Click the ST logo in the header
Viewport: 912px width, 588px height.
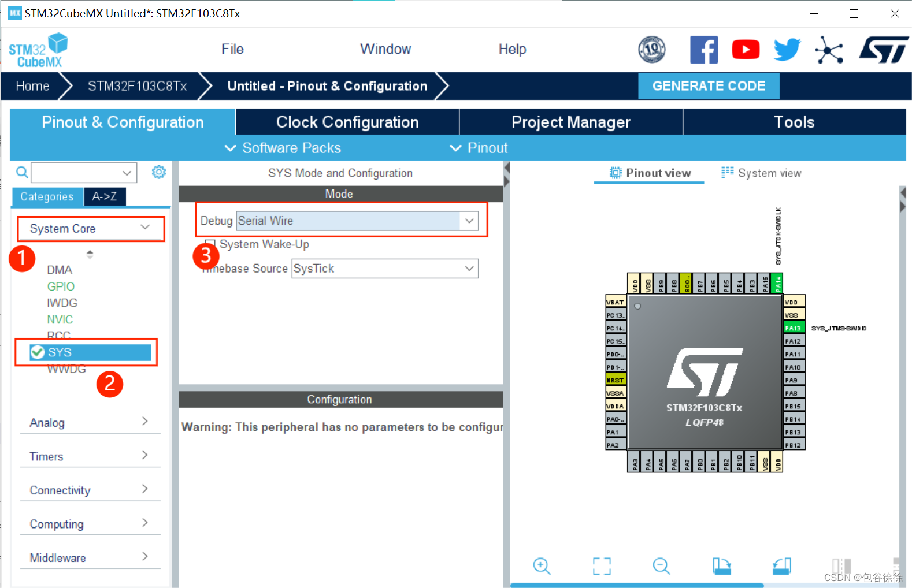[884, 50]
